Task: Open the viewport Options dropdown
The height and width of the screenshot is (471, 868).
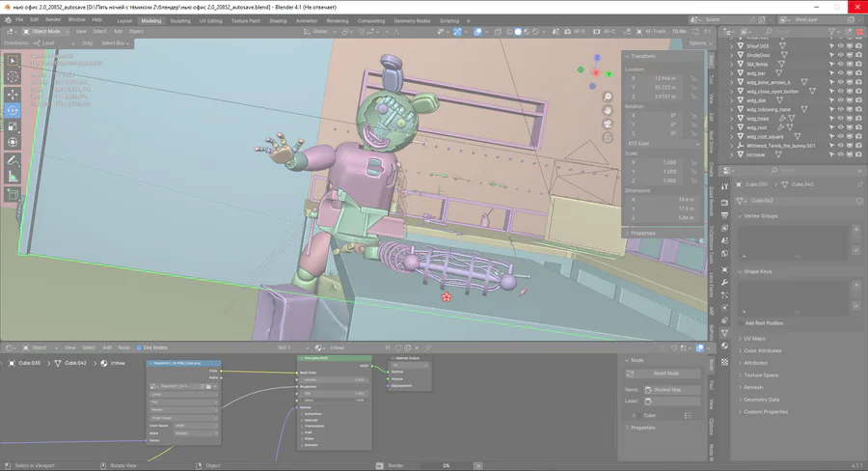Action: 700,43
